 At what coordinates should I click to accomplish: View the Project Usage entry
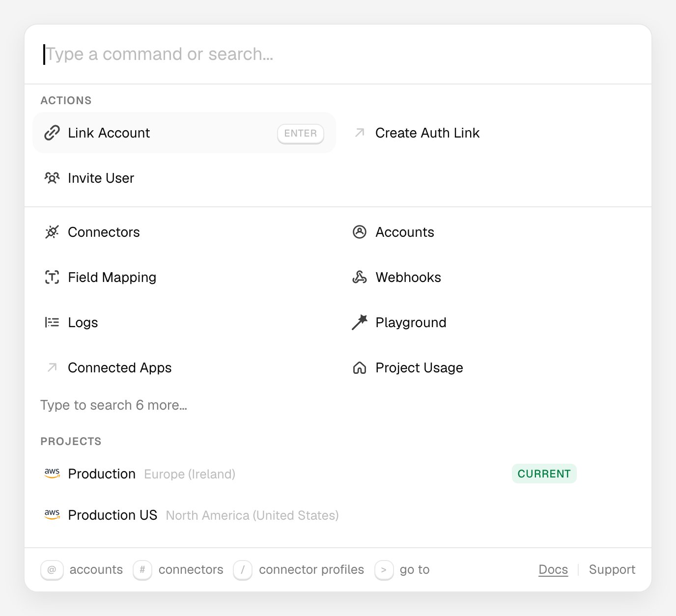[492, 367]
